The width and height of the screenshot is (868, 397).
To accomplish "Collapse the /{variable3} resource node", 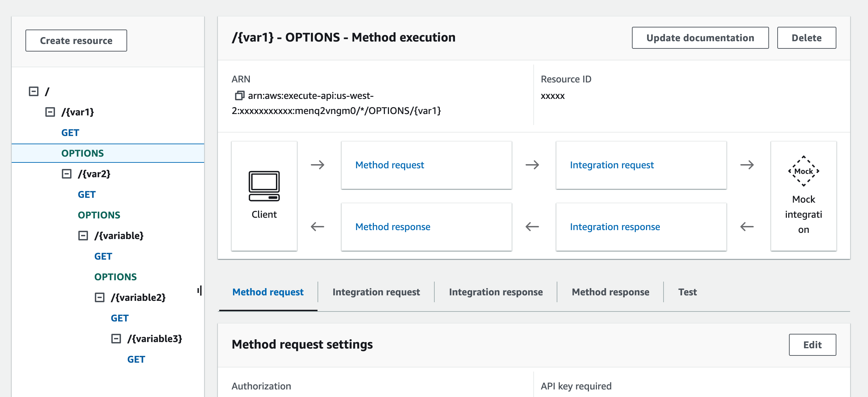I will point(116,339).
